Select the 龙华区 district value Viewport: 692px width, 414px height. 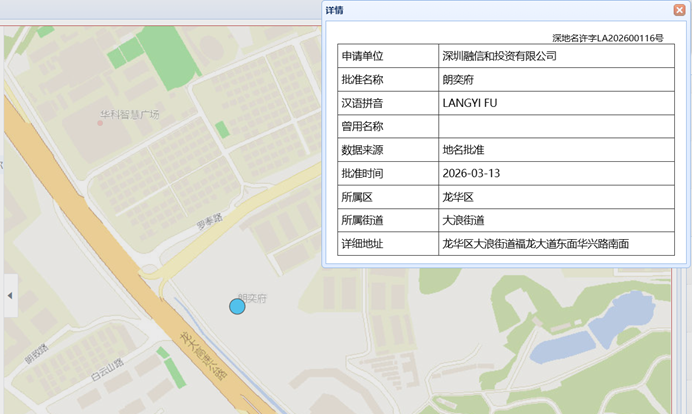[x=458, y=197]
